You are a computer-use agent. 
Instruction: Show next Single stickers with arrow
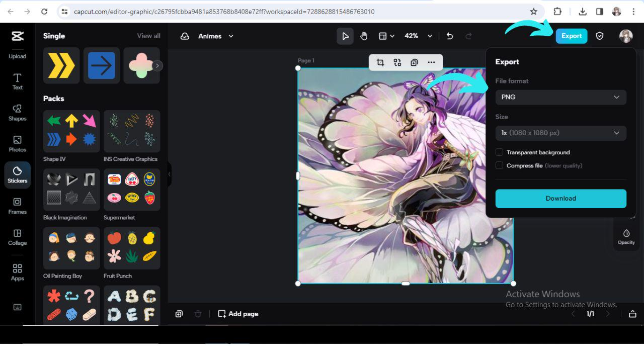click(x=157, y=65)
